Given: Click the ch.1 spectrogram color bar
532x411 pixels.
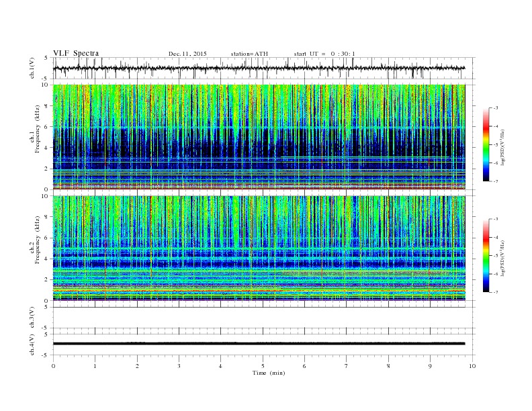Looking at the screenshot, I should click(x=486, y=144).
